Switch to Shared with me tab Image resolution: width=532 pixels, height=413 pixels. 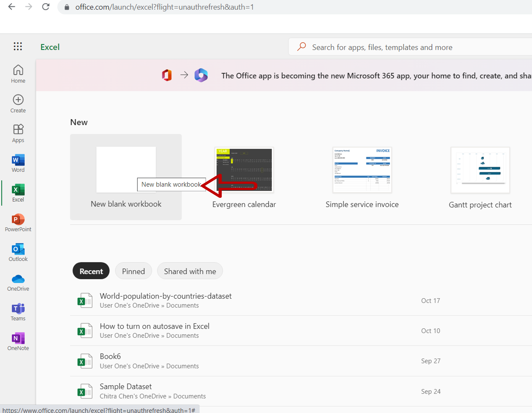[190, 271]
